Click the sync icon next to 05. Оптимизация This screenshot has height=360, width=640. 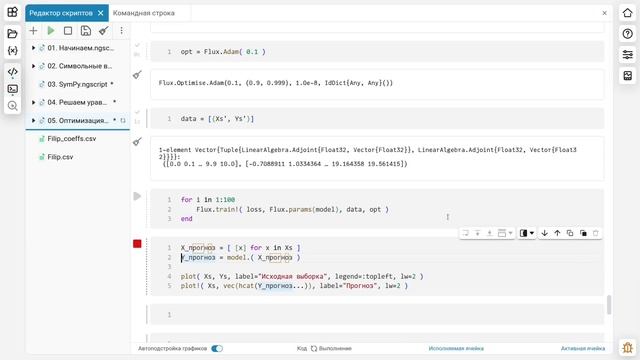click(x=123, y=120)
